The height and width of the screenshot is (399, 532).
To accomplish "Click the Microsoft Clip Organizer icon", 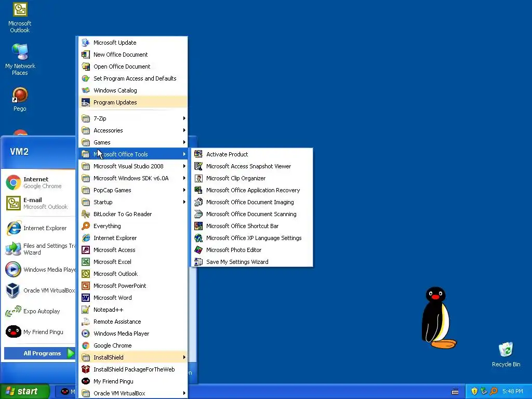I will tap(198, 178).
